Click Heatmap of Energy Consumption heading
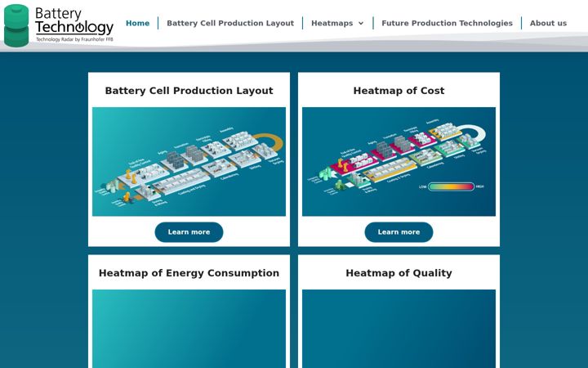The height and width of the screenshot is (368, 588). [x=189, y=273]
